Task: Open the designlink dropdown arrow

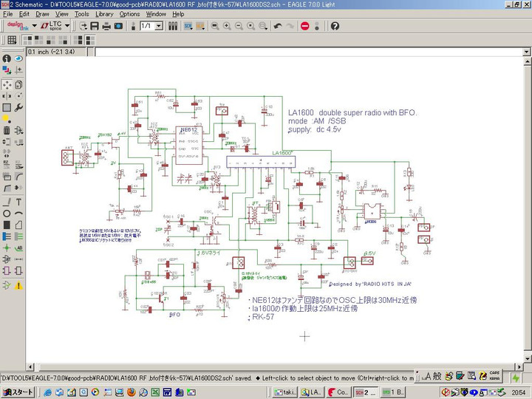Action: pos(34,26)
